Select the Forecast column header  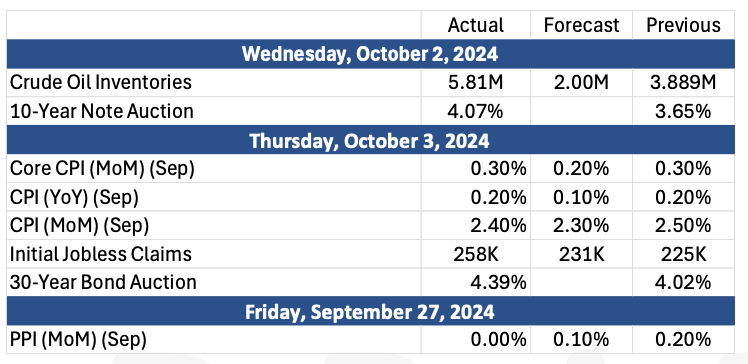click(x=581, y=25)
